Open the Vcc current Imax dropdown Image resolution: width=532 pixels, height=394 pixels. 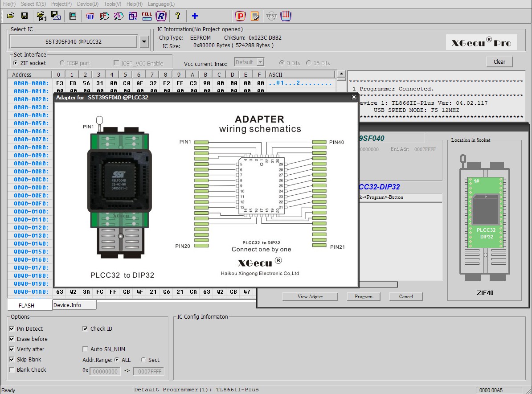(260, 62)
